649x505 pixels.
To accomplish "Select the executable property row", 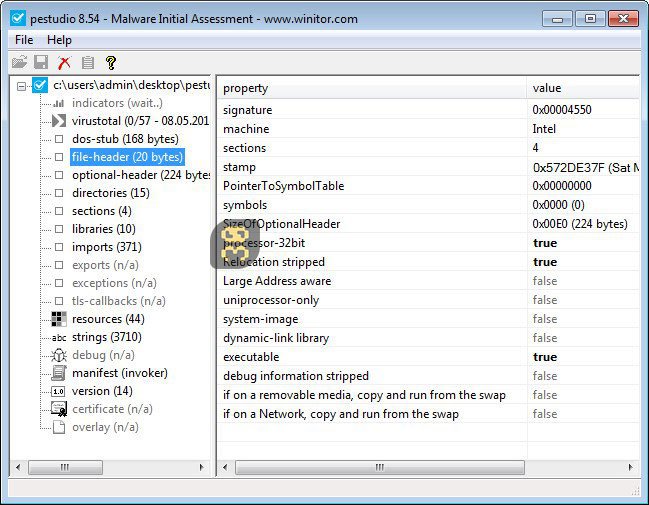I will pyautogui.click(x=428, y=357).
